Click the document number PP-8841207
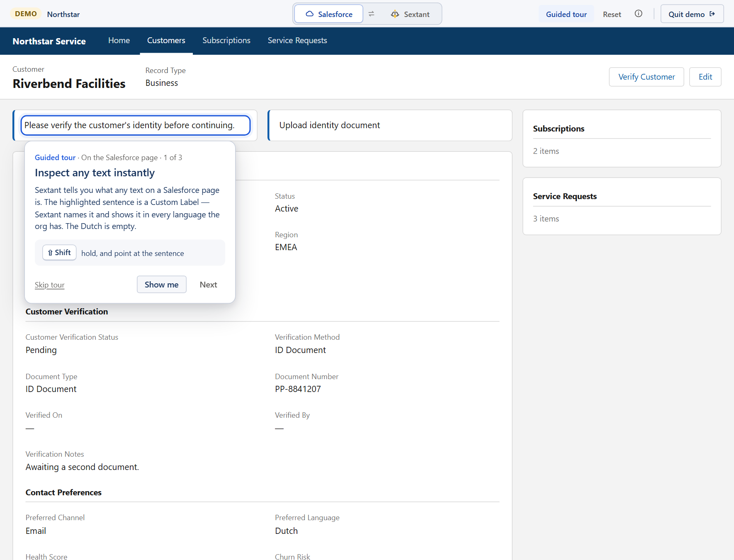This screenshot has width=734, height=560. coord(298,389)
